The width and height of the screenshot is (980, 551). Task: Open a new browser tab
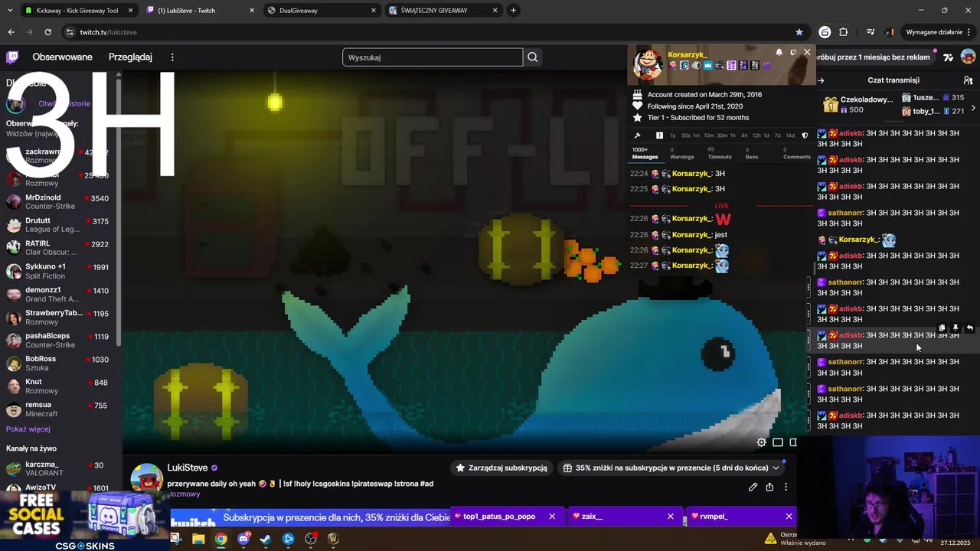click(x=513, y=11)
